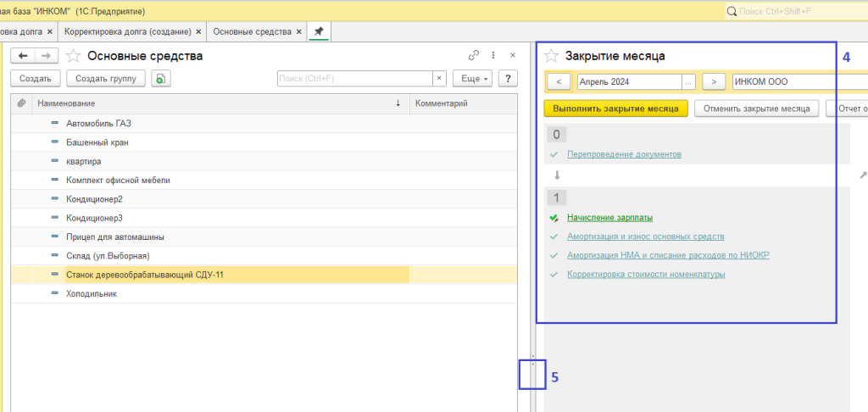
Task: Open the Начисление зарплаты link
Action: tap(609, 218)
